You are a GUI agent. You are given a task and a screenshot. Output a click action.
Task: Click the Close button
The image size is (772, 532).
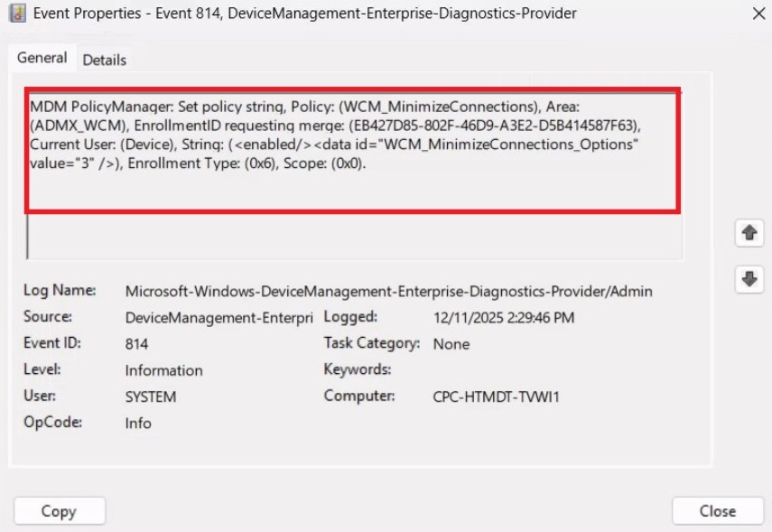718,510
